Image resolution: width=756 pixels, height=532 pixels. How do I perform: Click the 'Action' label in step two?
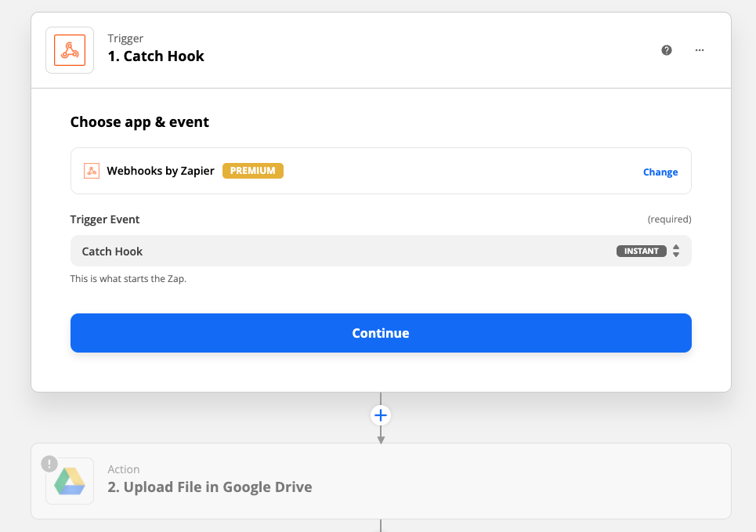click(124, 469)
